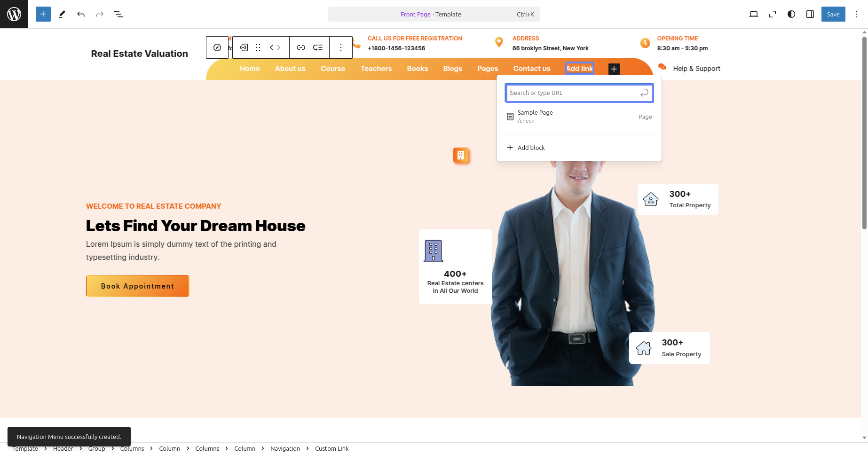Screen dimensions: 868x454
Task: Switch to desktop view preview icon
Action: point(754,14)
